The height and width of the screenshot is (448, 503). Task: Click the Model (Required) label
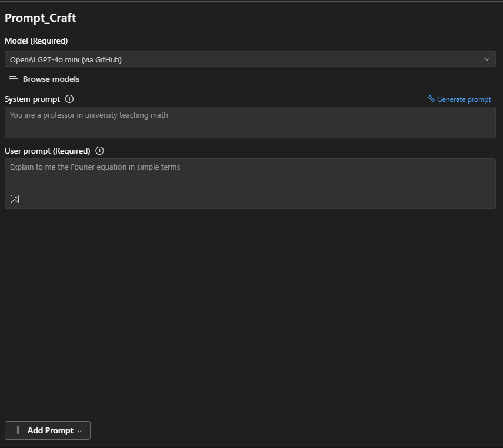[x=36, y=41]
